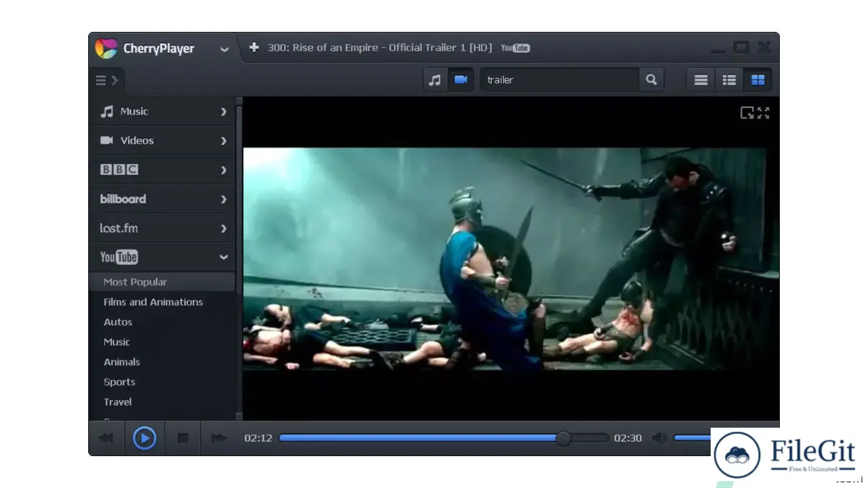Switch to thumbnail grid view

pos(757,80)
